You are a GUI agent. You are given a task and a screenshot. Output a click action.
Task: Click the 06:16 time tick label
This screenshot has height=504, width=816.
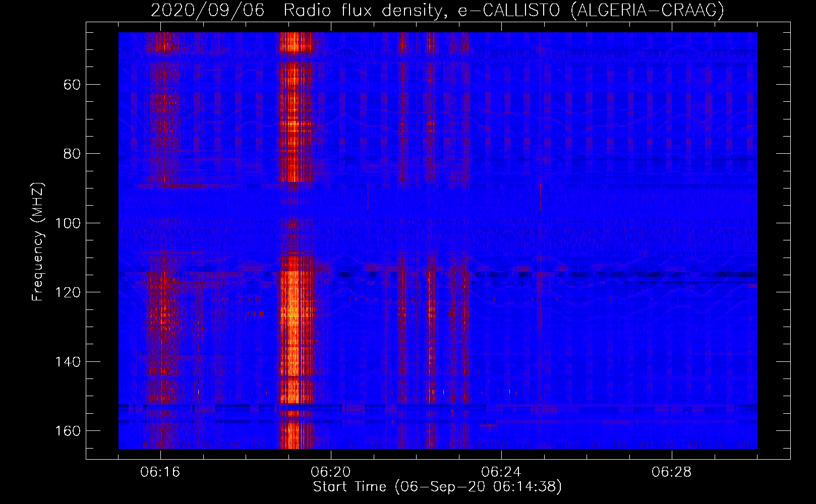pyautogui.click(x=160, y=472)
